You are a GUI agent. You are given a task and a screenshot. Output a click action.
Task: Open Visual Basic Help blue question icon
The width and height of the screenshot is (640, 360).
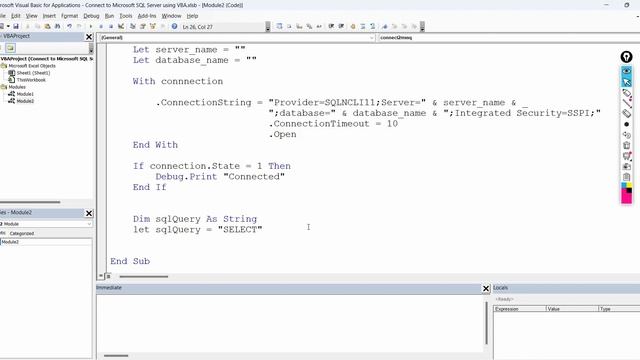pos(174,26)
